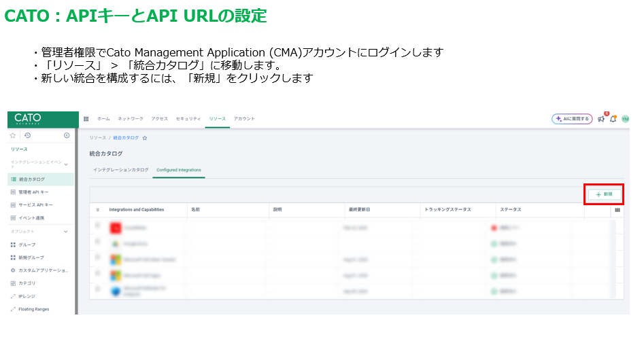Image resolution: width=644 pixels, height=339 pixels.
Task: Collapse the インテグレーションとイベント sidebar section
Action: pyautogui.click(x=66, y=164)
